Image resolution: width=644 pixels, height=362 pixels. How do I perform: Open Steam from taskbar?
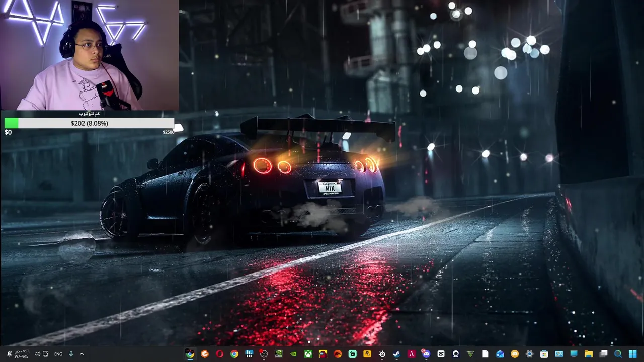coord(396,354)
